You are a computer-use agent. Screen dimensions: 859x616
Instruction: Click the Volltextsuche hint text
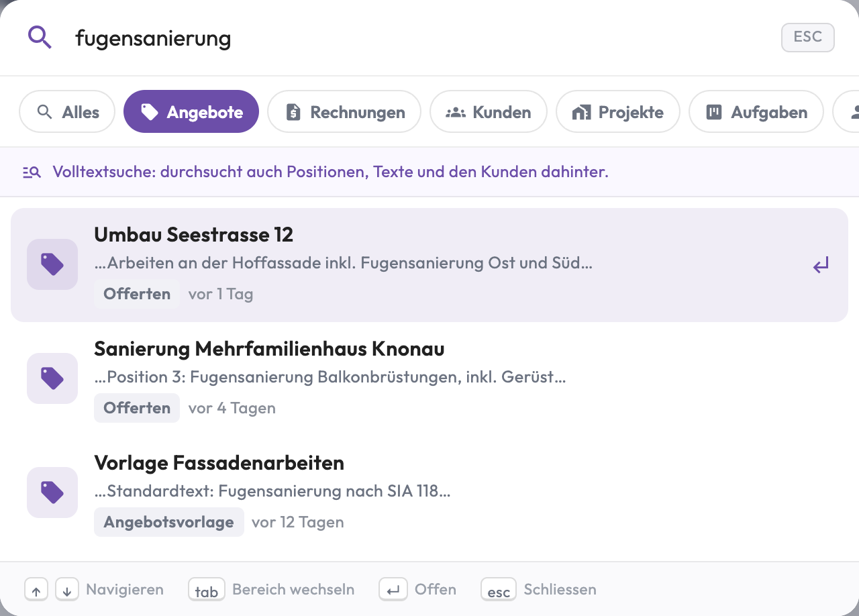tap(330, 172)
